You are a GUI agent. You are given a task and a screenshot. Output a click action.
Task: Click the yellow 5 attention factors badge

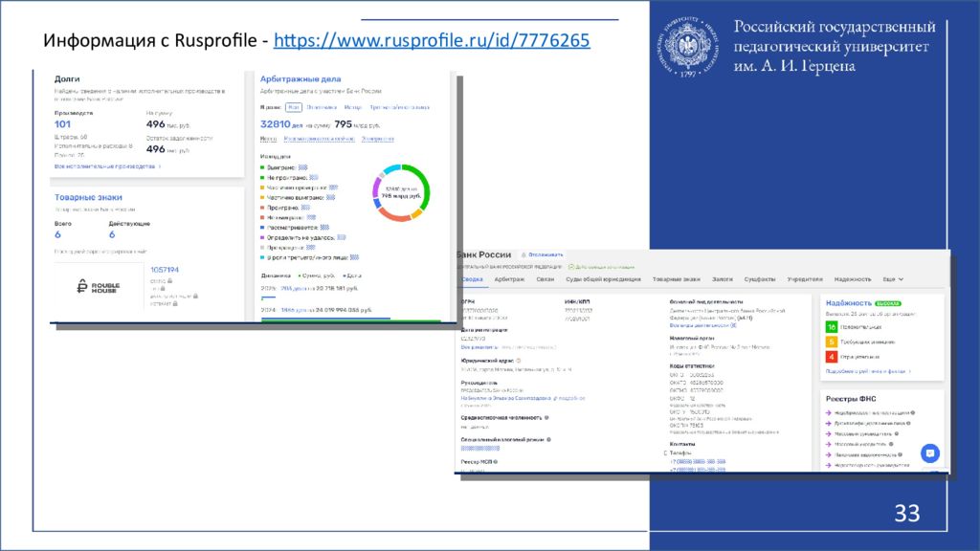(x=832, y=342)
